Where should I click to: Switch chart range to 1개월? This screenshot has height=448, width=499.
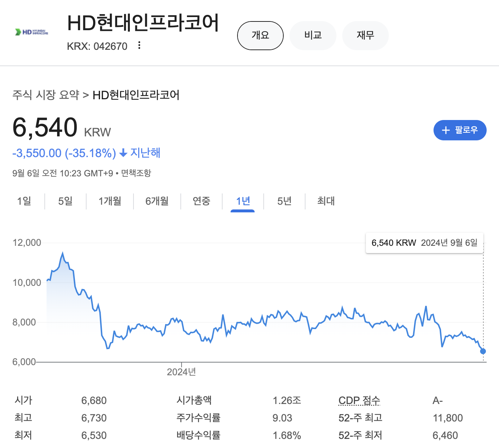click(x=110, y=201)
